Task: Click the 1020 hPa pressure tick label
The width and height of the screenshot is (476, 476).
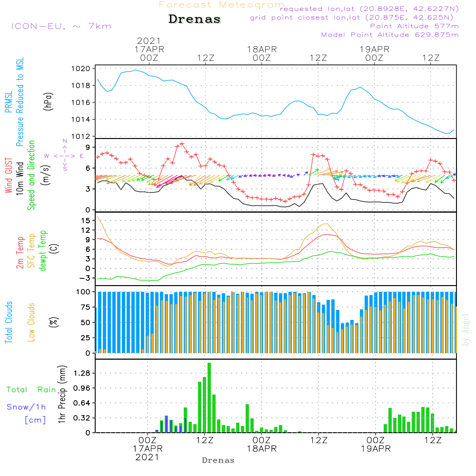Action: (x=81, y=69)
